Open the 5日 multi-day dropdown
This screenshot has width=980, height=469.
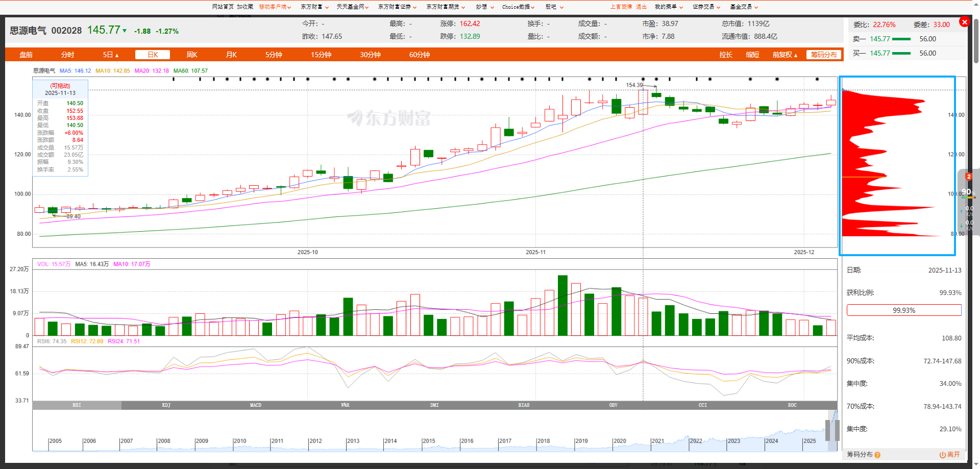point(111,55)
